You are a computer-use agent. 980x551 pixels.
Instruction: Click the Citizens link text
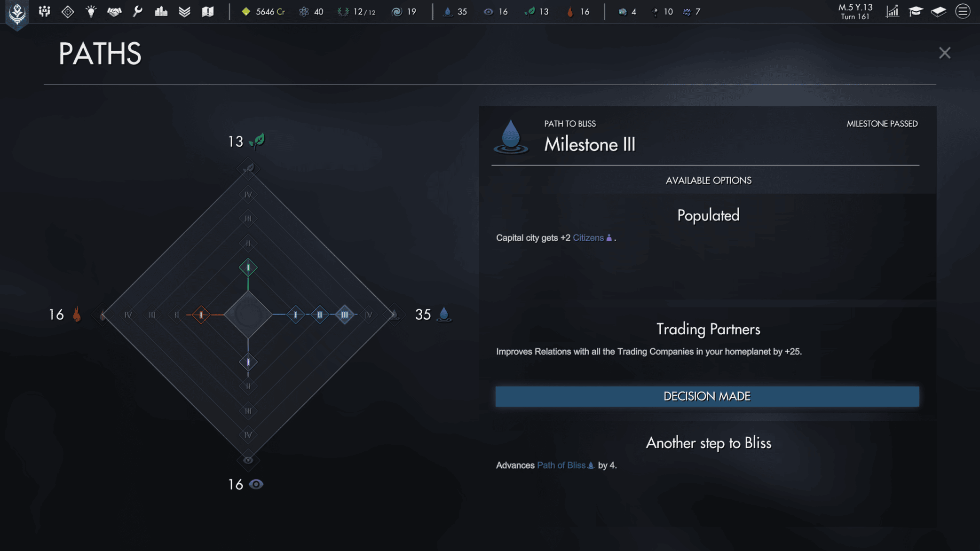(x=588, y=238)
